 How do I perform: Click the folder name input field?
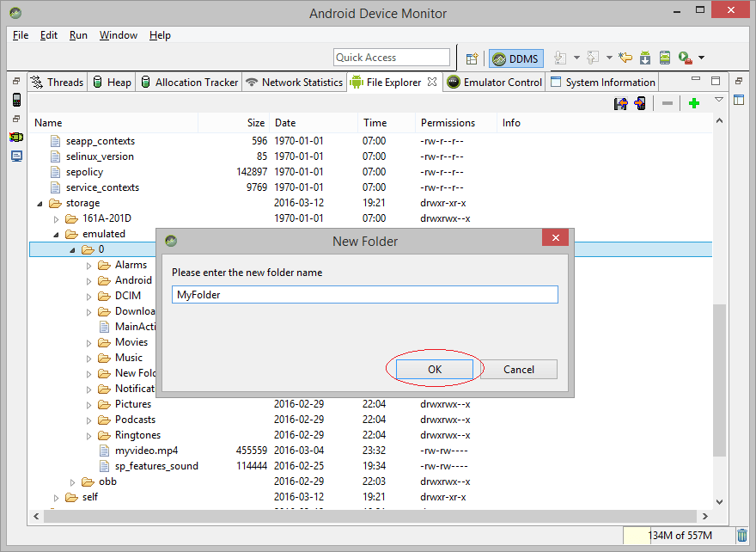(x=365, y=294)
